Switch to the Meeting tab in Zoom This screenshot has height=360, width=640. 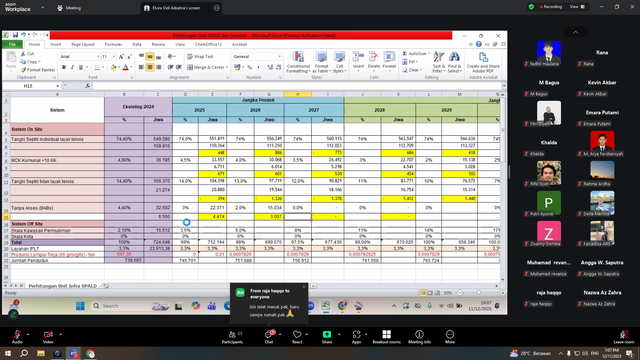tap(69, 8)
